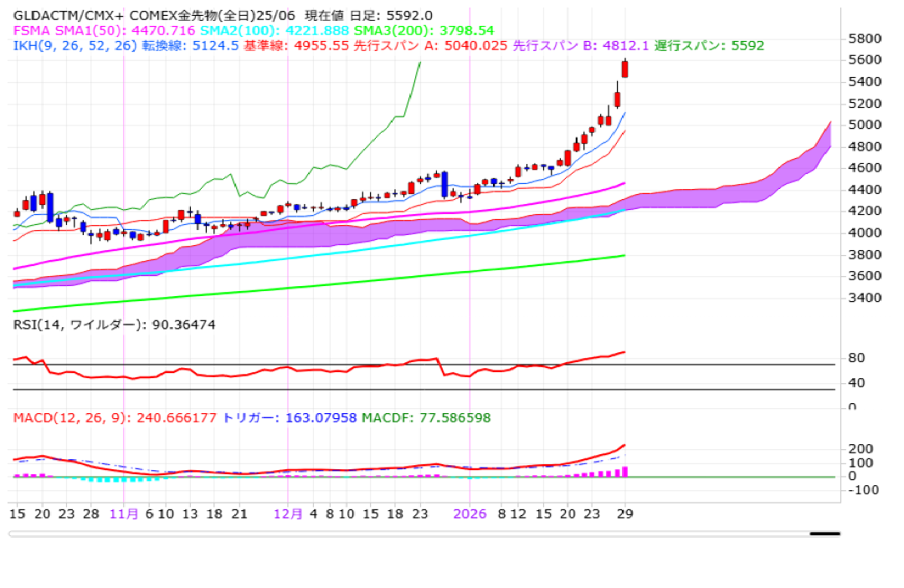This screenshot has width=904, height=588.
Task: Click the latest red candlestick near 5592
Action: pyautogui.click(x=624, y=69)
